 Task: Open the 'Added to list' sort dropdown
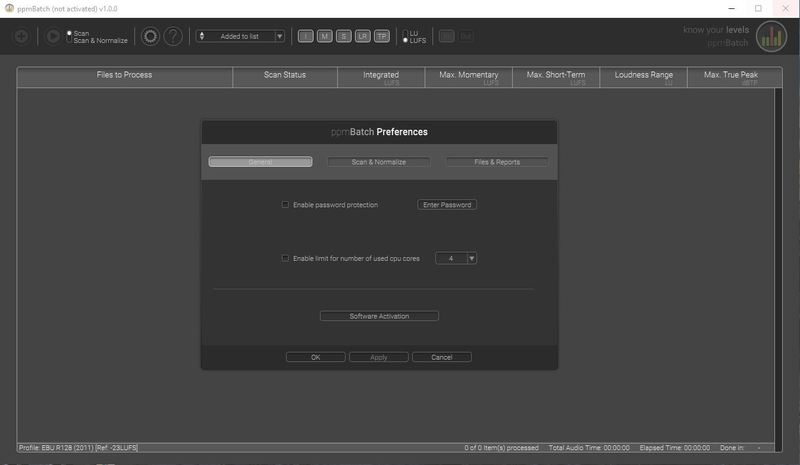coord(240,36)
